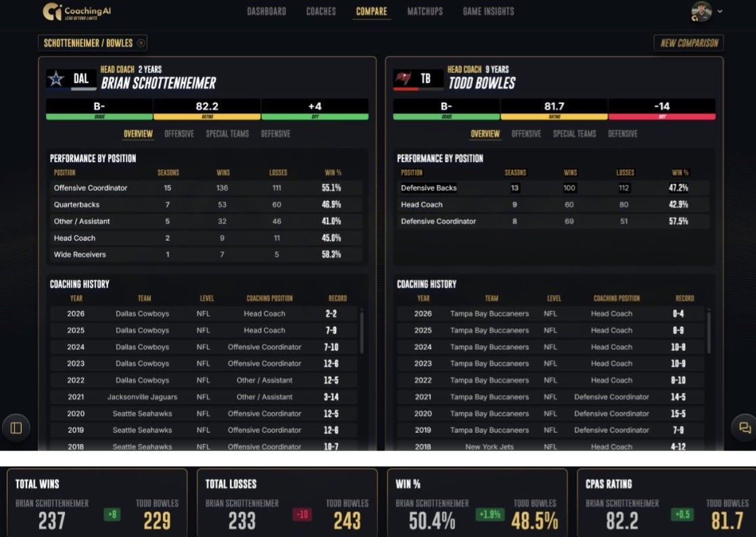Open the chat bubble icon

tap(745, 427)
